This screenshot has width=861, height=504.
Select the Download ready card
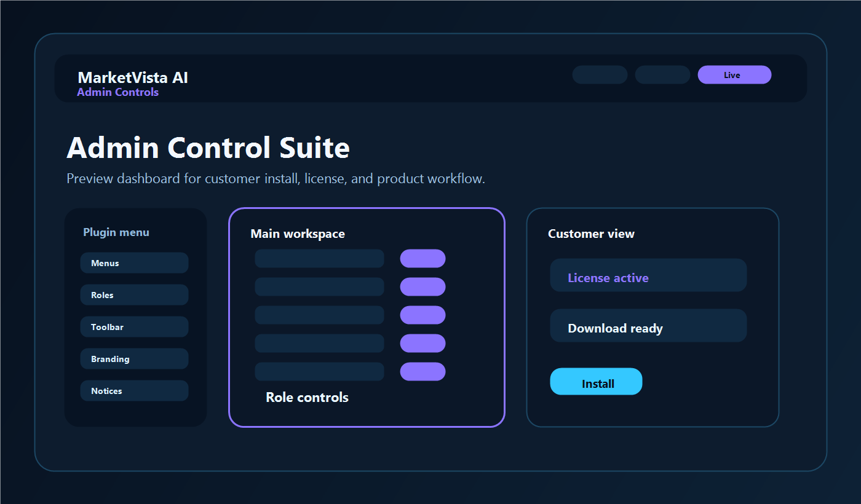pos(648,326)
